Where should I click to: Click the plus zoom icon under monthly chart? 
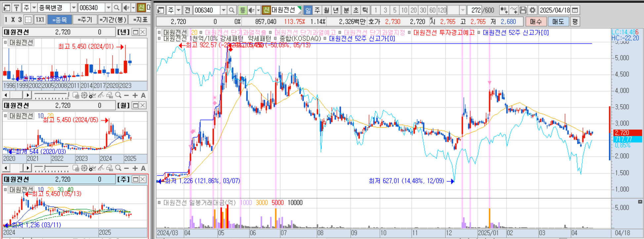click(135, 168)
